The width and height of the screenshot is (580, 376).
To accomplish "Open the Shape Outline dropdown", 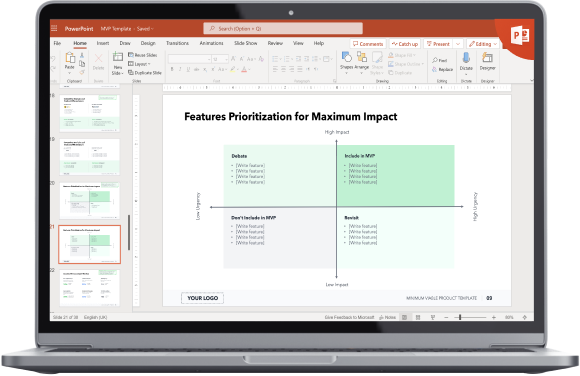I will [406, 64].
